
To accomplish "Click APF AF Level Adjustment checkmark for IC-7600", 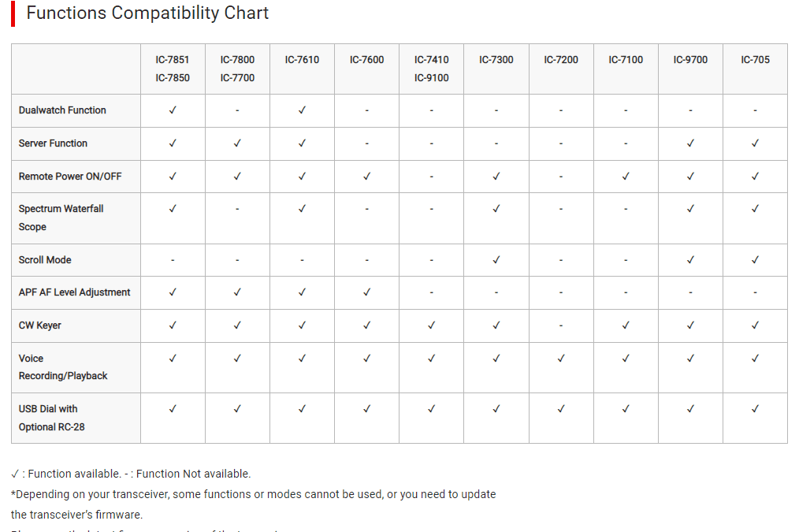I will pos(367,292).
